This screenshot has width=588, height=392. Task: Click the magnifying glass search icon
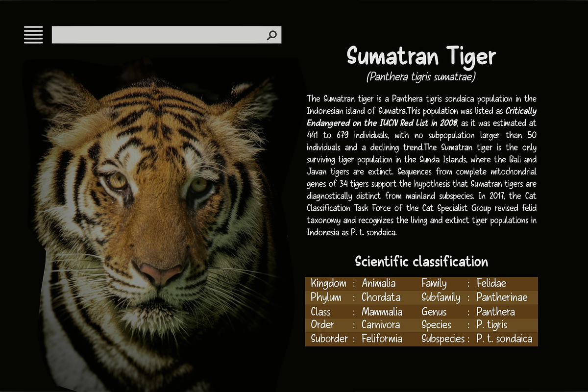[272, 35]
